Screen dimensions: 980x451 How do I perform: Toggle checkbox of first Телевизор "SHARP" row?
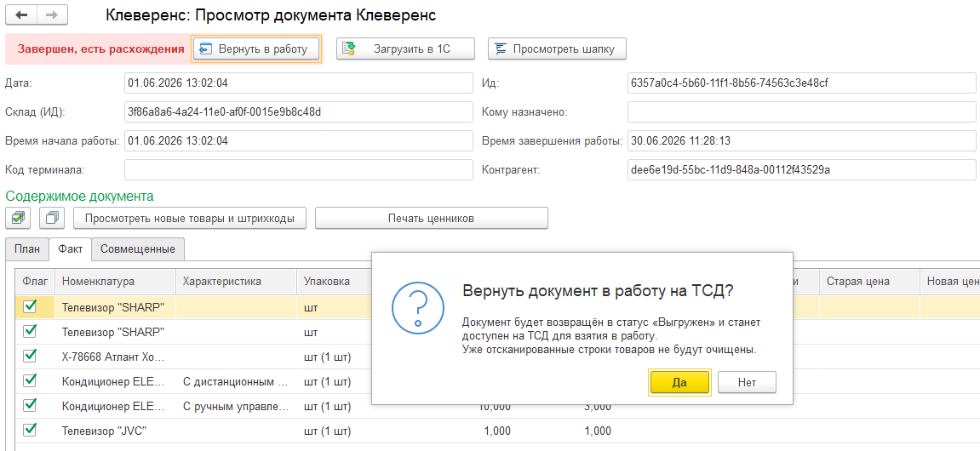[30, 306]
